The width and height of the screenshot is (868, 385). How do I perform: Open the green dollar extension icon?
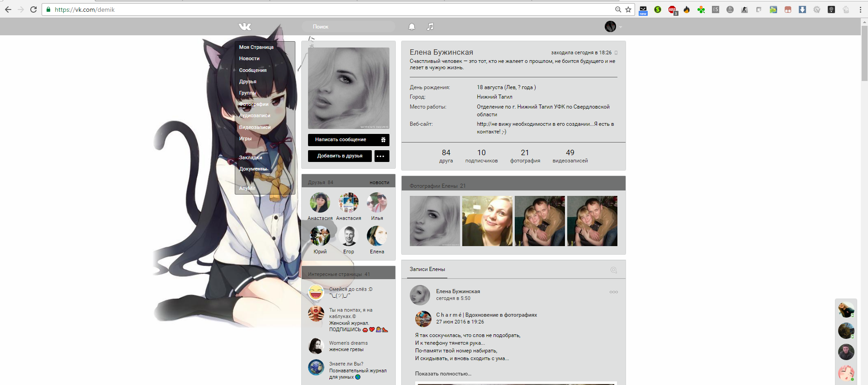(658, 10)
